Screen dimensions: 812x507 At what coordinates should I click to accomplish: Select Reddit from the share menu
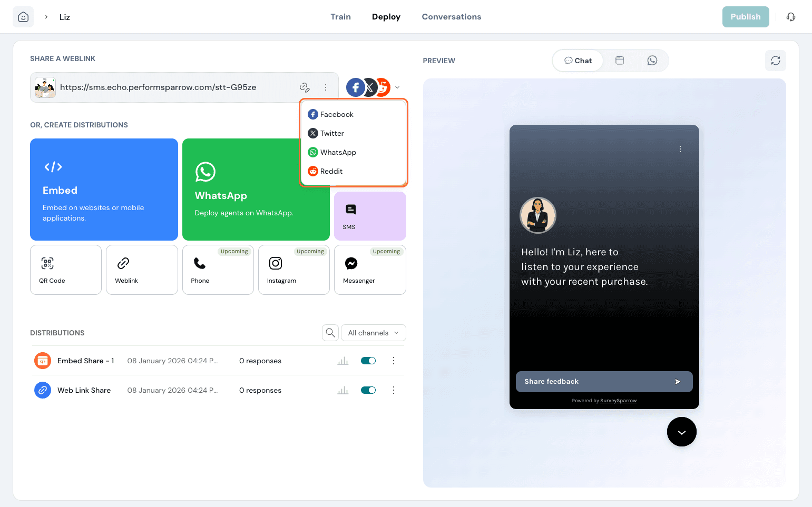tap(331, 171)
